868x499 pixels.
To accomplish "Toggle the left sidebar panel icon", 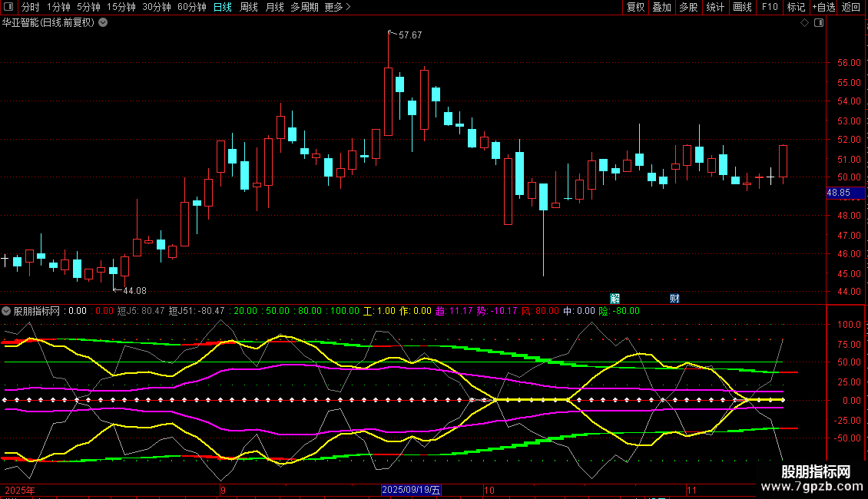I will [x=8, y=7].
